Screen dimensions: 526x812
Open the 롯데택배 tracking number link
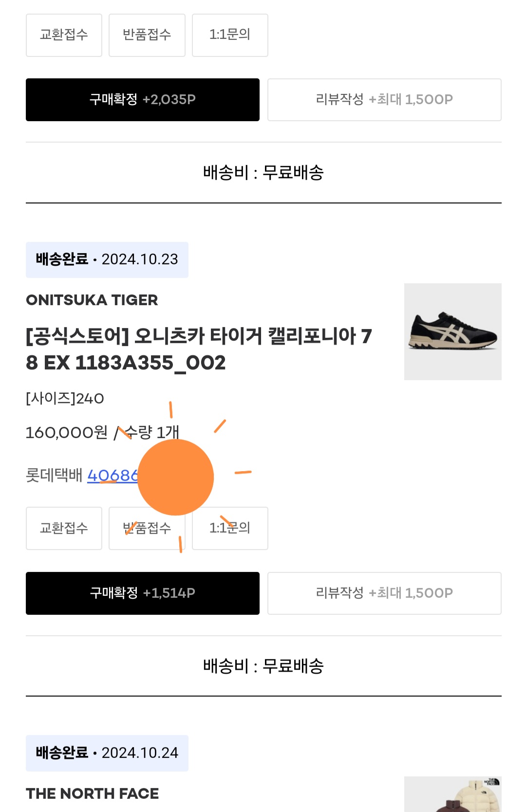[x=112, y=476]
